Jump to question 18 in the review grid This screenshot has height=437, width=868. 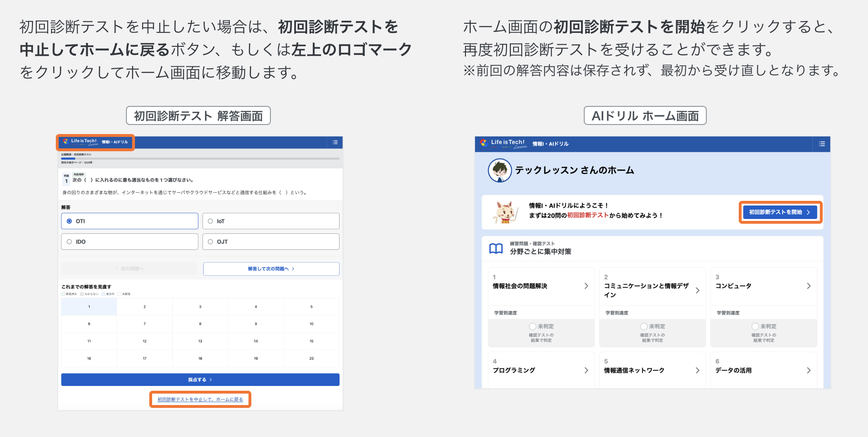pos(200,358)
